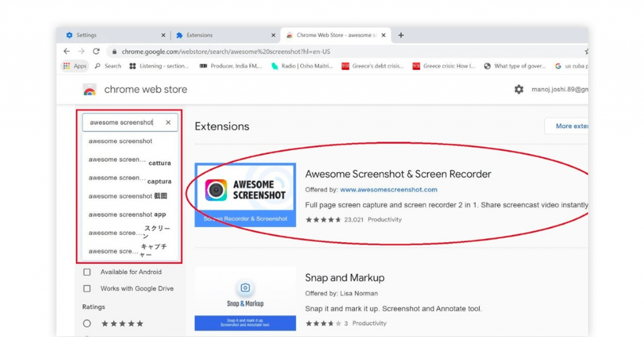Click the Snap and Markup thumbnail

[x=245, y=299]
